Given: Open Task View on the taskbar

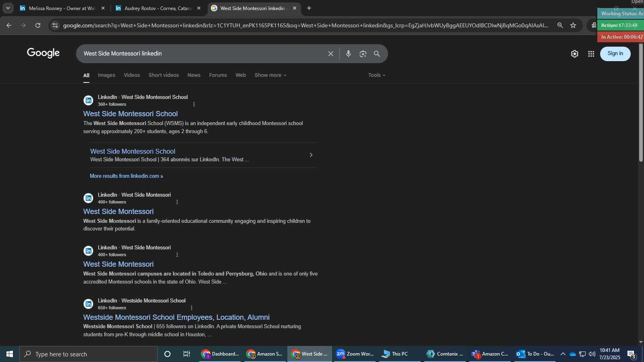Looking at the screenshot, I should pos(187,354).
